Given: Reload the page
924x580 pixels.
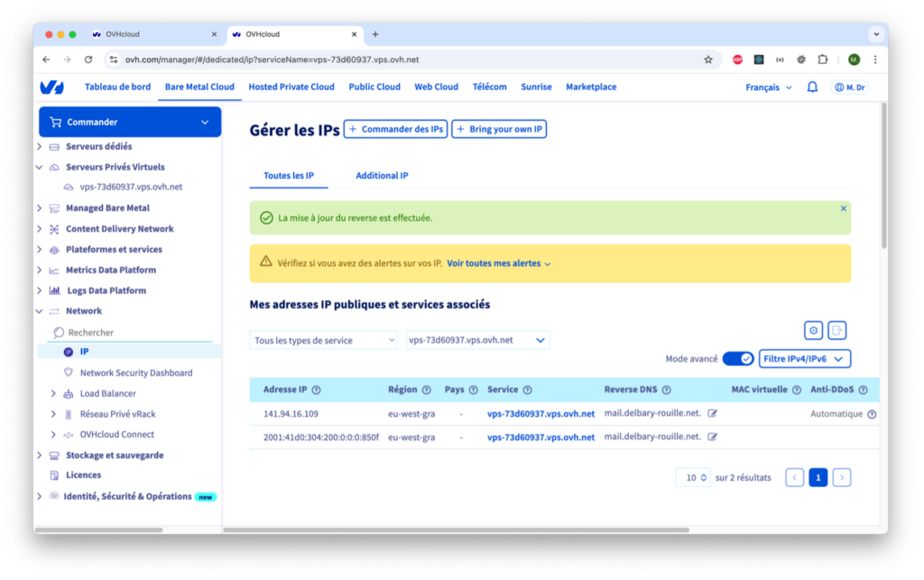Looking at the screenshot, I should (88, 60).
